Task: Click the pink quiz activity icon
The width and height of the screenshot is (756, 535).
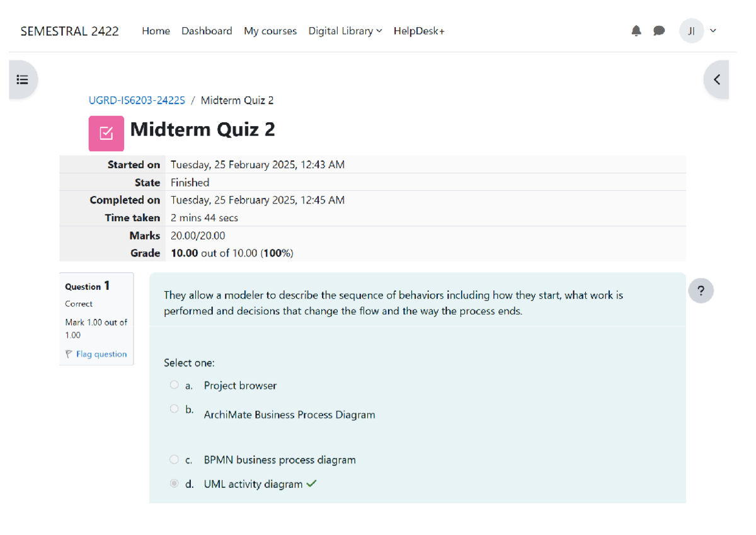Action: [x=106, y=133]
